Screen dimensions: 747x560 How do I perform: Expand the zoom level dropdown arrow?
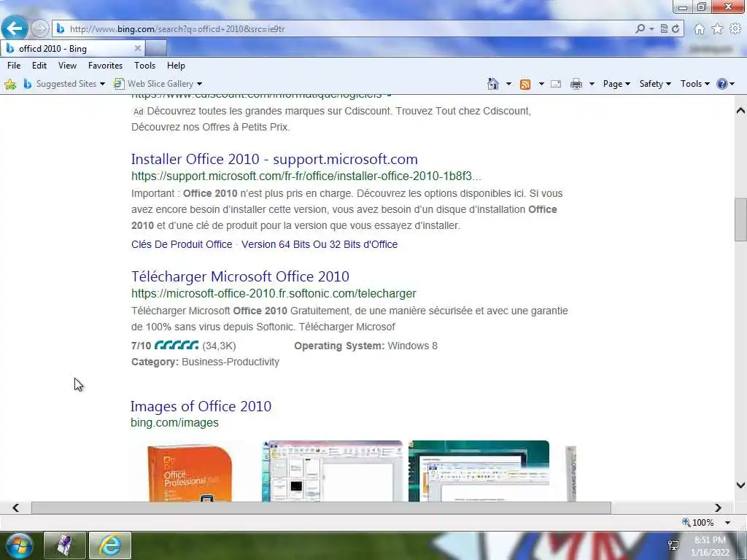727,523
